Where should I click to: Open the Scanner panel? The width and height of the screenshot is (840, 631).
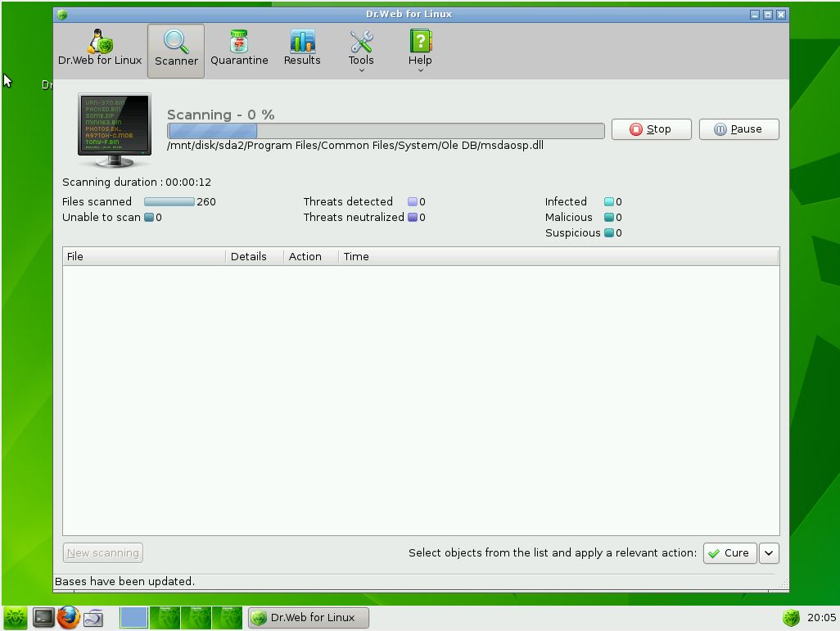pos(175,49)
